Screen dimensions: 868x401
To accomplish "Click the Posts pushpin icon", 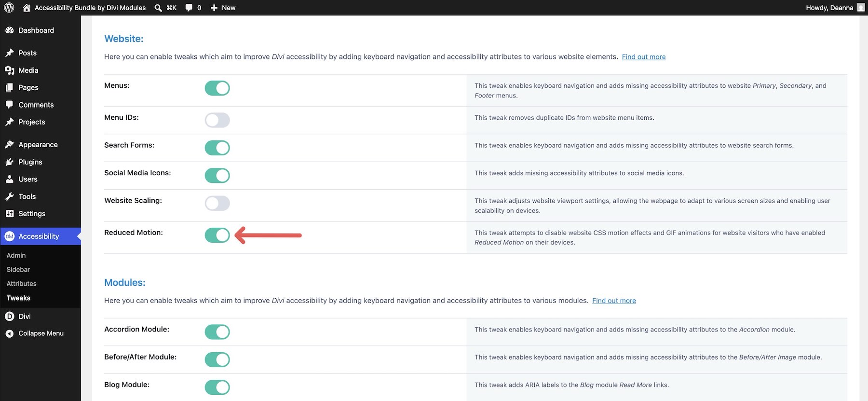I will (x=10, y=53).
